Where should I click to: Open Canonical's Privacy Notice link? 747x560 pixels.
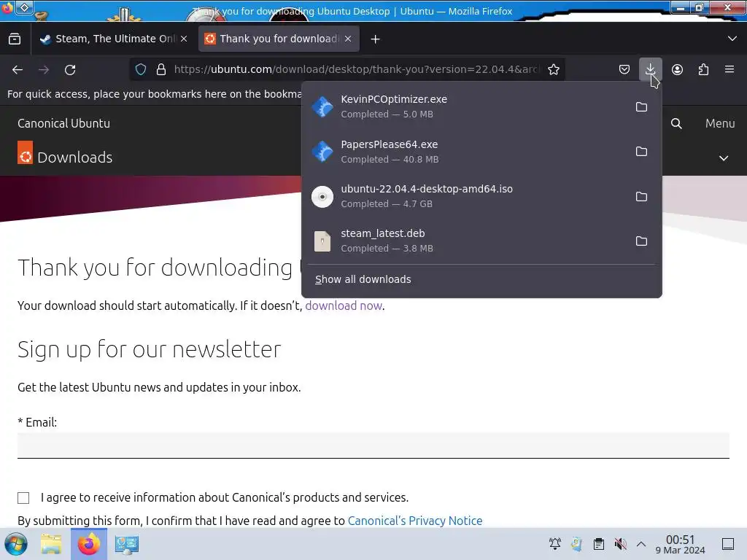[x=415, y=521]
